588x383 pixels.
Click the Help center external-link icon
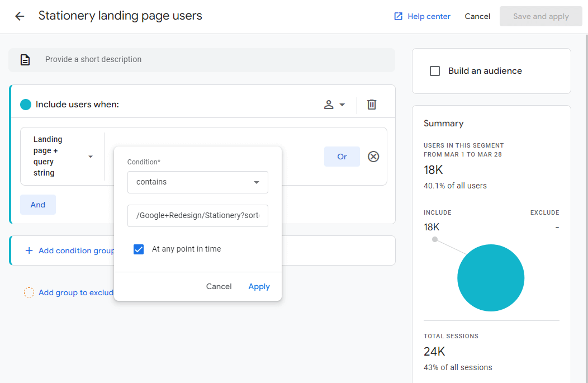click(x=398, y=16)
